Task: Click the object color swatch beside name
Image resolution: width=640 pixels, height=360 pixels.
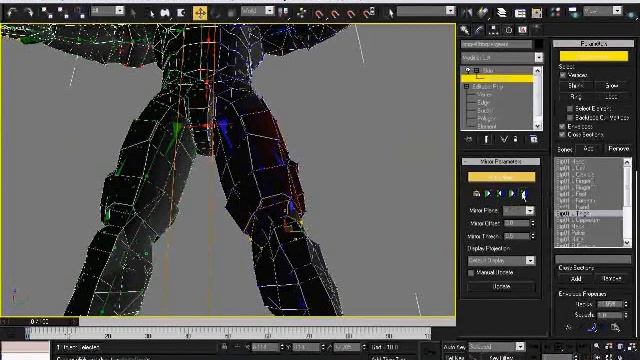Action: tap(539, 44)
